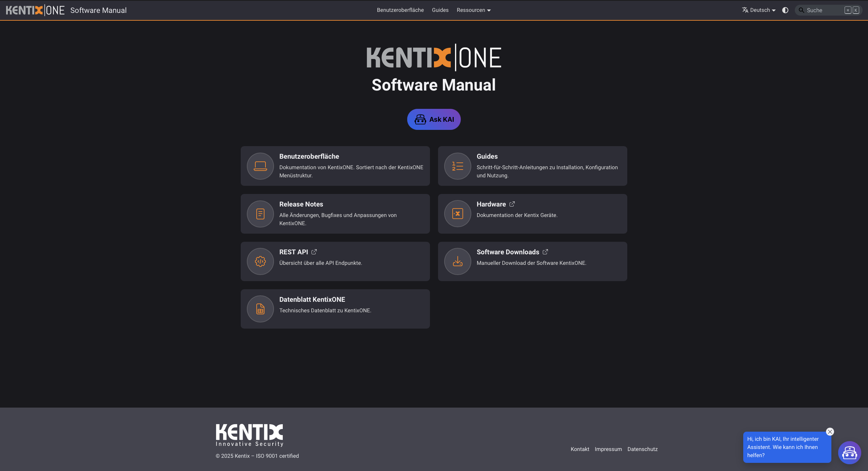Click the KentixONE logo in the header
The image size is (868, 471).
click(35, 10)
